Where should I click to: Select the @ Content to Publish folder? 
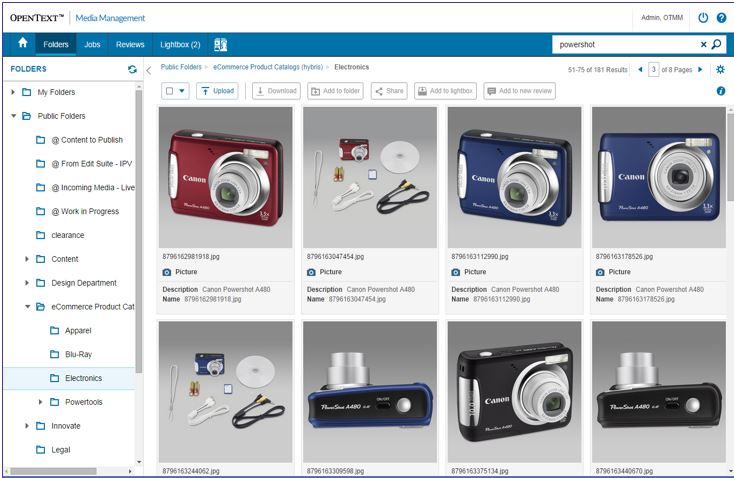pyautogui.click(x=87, y=140)
